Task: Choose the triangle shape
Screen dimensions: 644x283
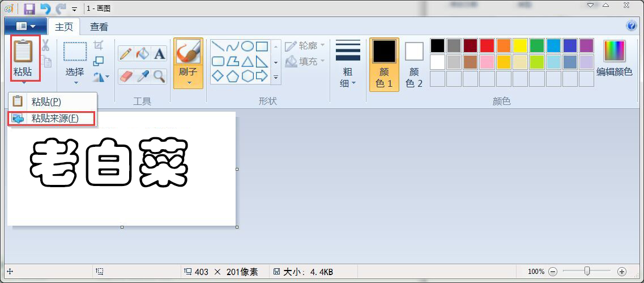Action: pyautogui.click(x=248, y=62)
